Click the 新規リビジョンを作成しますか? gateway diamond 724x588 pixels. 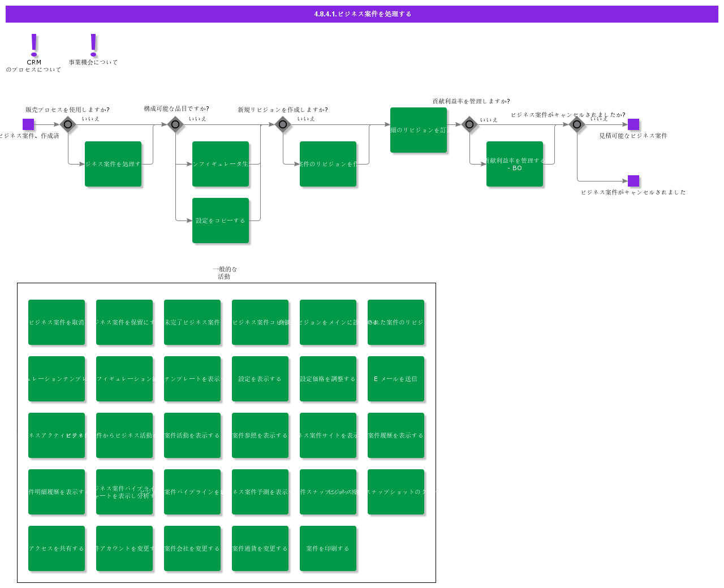pyautogui.click(x=283, y=124)
